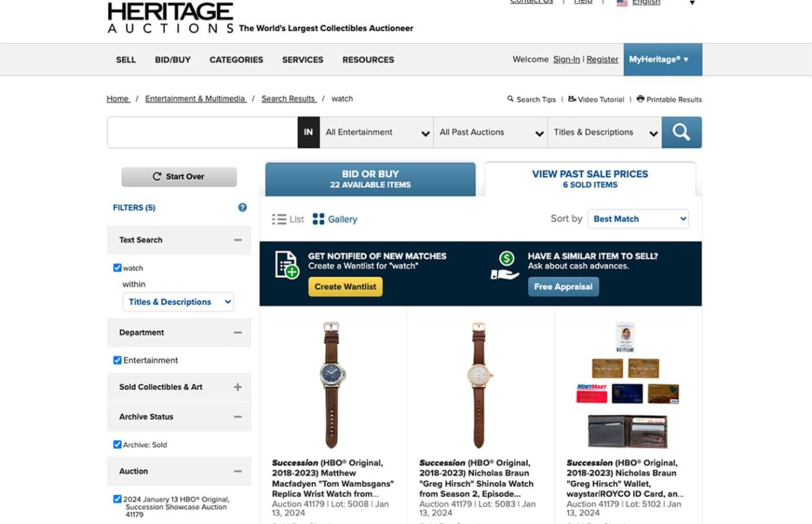Switch to Gallery view icon
Image resolution: width=812 pixels, height=524 pixels.
(318, 219)
